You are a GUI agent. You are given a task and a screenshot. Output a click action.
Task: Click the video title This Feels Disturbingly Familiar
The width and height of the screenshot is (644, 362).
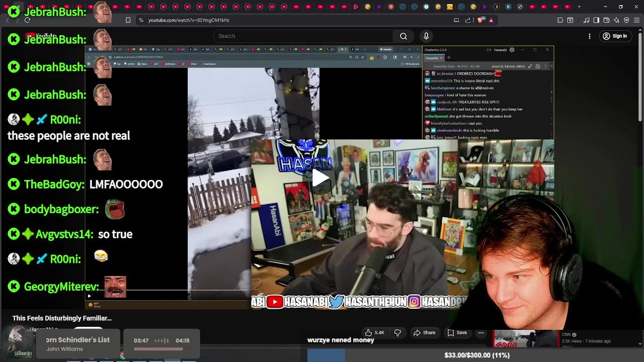pyautogui.click(x=62, y=318)
